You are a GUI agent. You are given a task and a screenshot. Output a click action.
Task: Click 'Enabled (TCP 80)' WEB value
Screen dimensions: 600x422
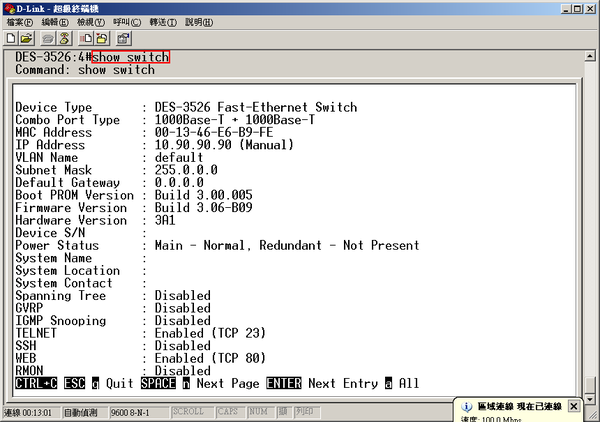click(x=210, y=358)
